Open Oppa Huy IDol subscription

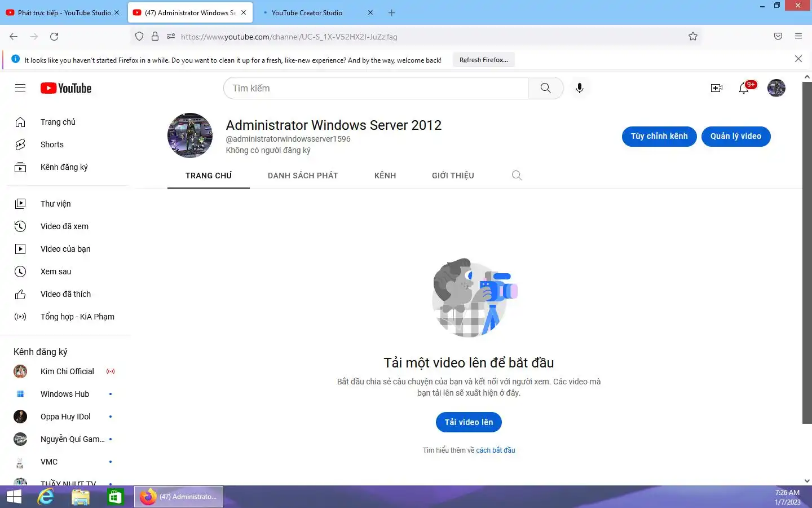[65, 417]
